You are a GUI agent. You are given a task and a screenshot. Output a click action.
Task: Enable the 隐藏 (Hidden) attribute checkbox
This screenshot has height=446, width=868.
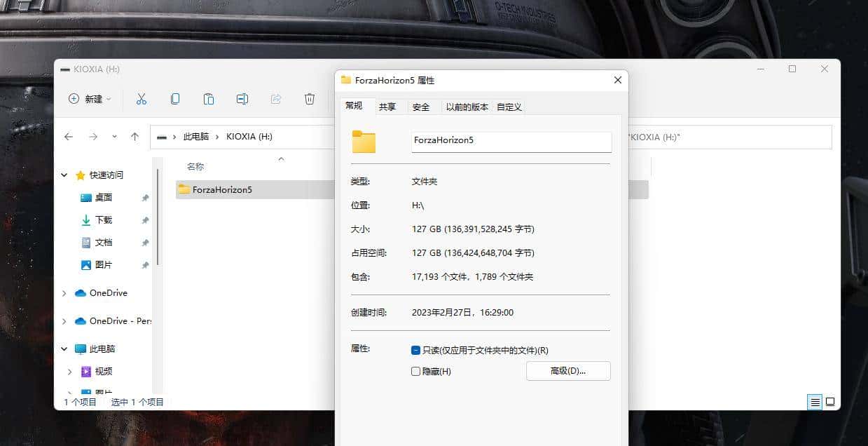pos(415,371)
